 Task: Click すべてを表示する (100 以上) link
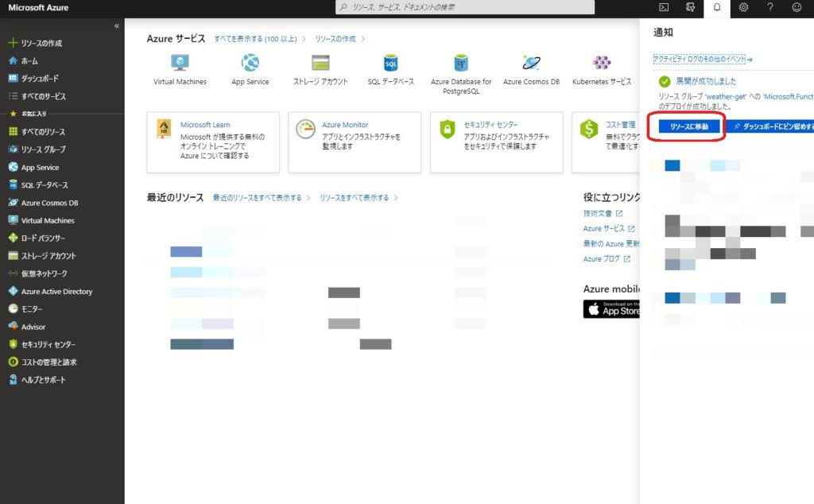[x=255, y=39]
